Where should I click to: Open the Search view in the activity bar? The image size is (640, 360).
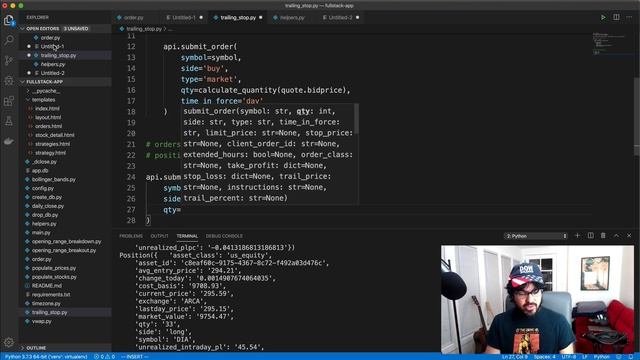pos(9,40)
